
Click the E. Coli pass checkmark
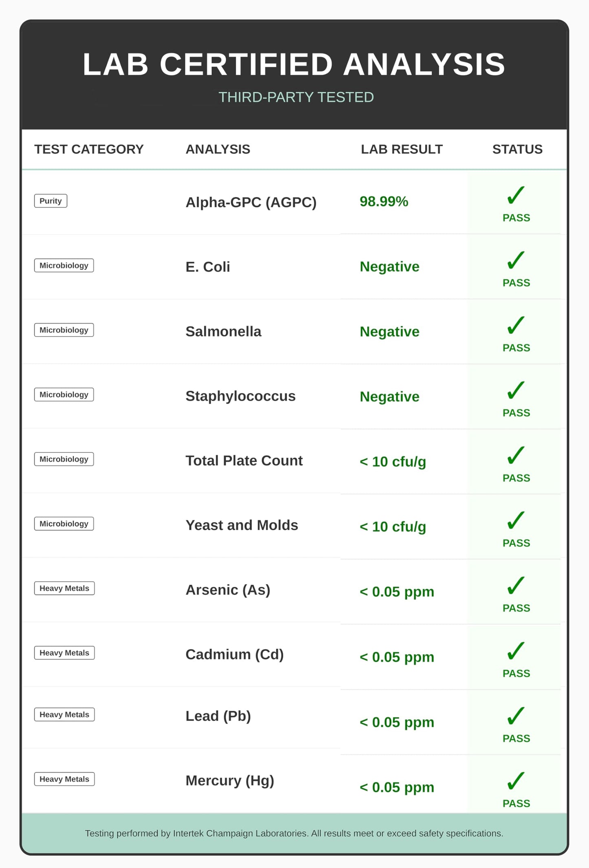point(516,260)
